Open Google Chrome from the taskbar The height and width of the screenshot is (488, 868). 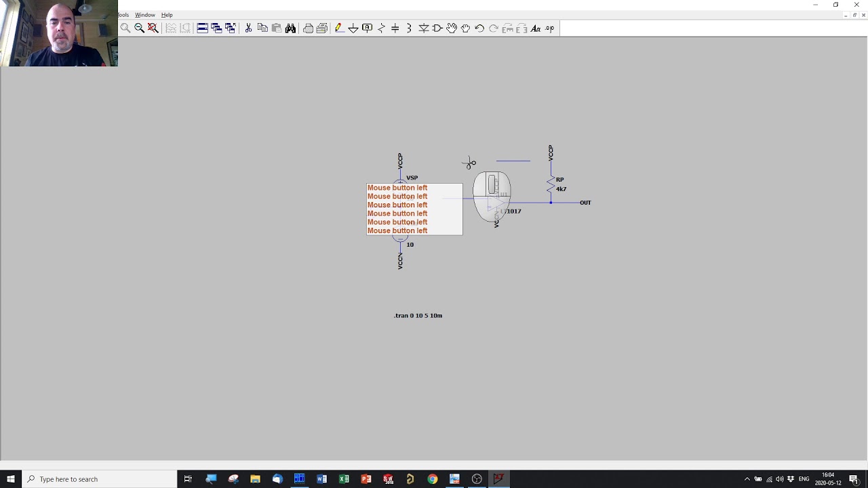tap(432, 479)
